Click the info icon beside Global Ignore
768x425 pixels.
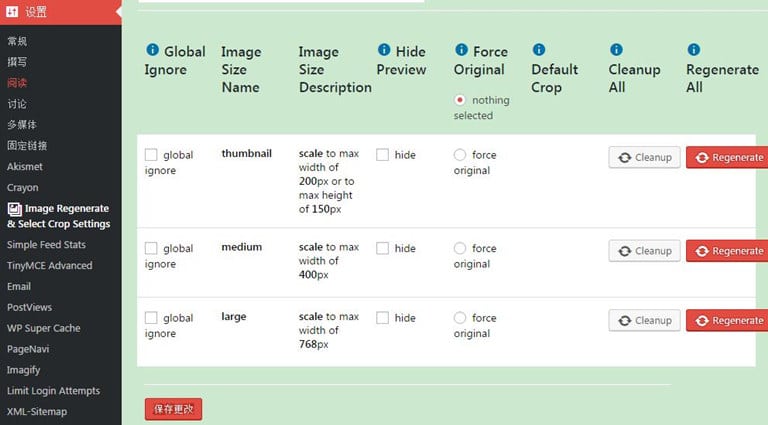pyautogui.click(x=152, y=50)
